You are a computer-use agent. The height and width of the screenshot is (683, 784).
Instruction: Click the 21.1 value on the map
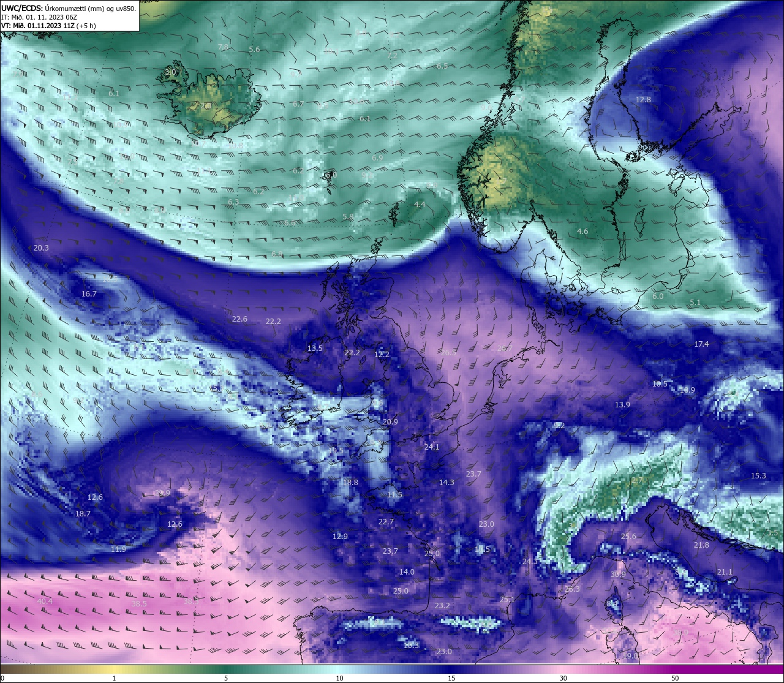pyautogui.click(x=725, y=572)
